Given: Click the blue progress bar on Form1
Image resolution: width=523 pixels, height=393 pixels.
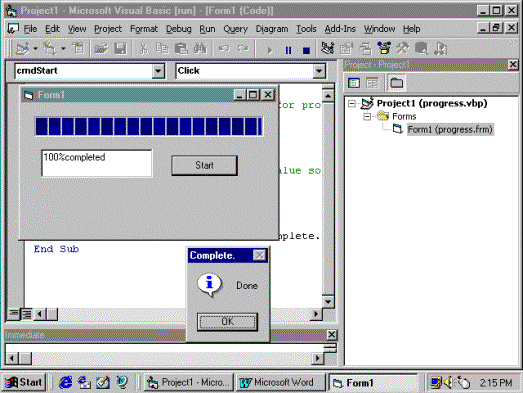Looking at the screenshot, I should pos(149,126).
